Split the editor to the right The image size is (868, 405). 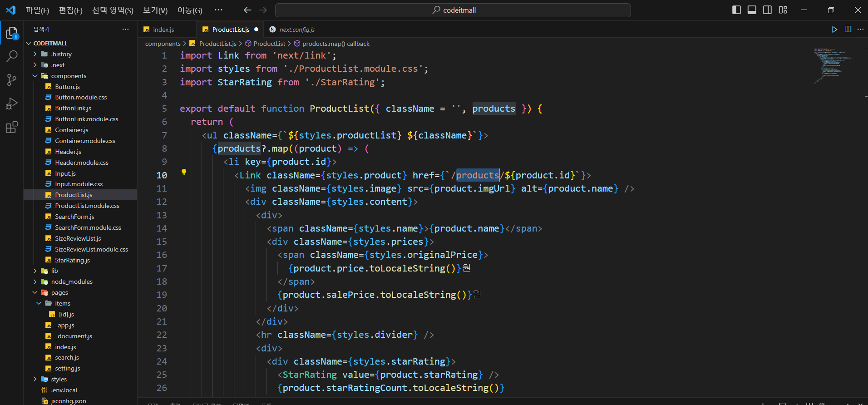point(848,30)
